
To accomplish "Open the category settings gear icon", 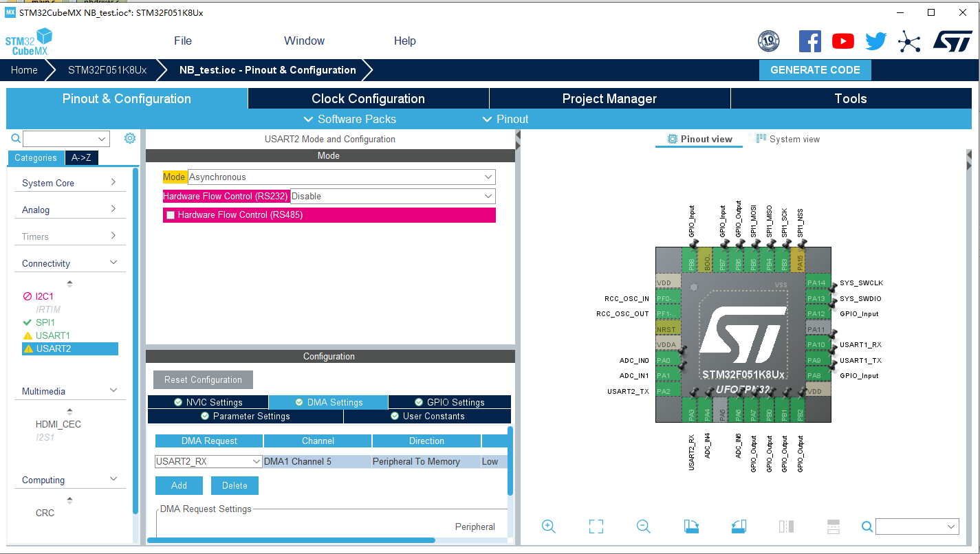I will 130,138.
